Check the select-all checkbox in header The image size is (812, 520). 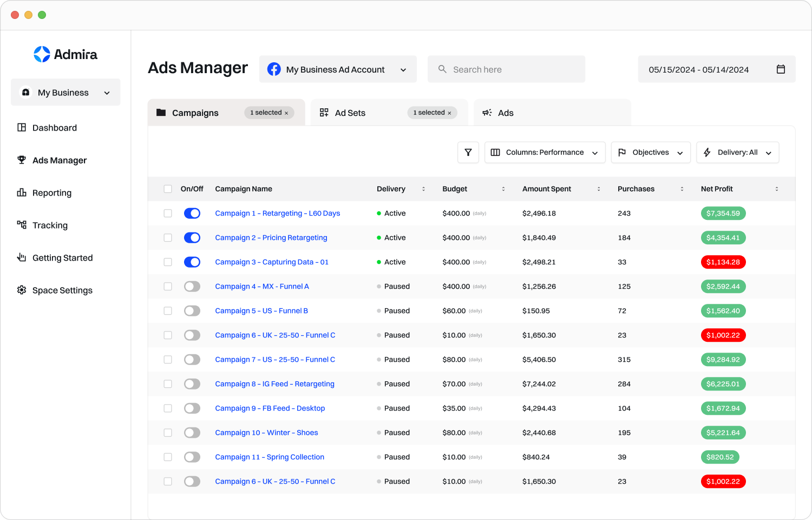(168, 189)
